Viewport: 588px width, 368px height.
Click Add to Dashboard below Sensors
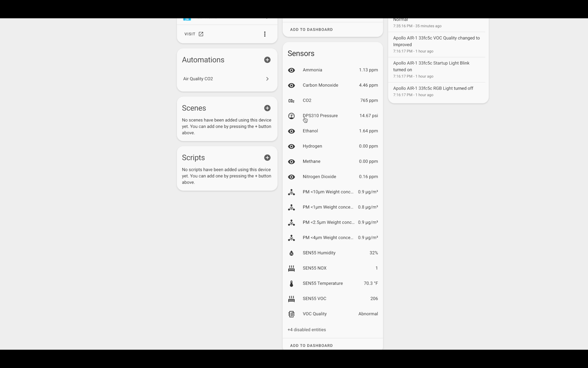coord(311,345)
